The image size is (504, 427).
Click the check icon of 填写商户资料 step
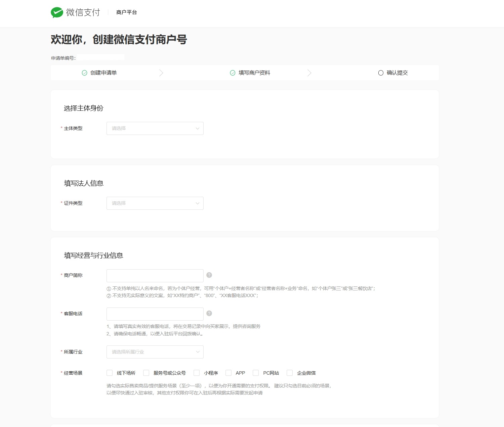pyautogui.click(x=233, y=73)
